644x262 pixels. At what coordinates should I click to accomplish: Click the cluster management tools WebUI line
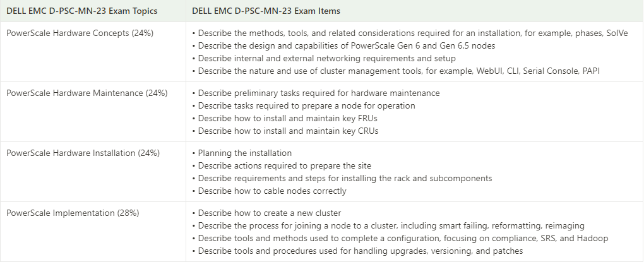coord(396,71)
